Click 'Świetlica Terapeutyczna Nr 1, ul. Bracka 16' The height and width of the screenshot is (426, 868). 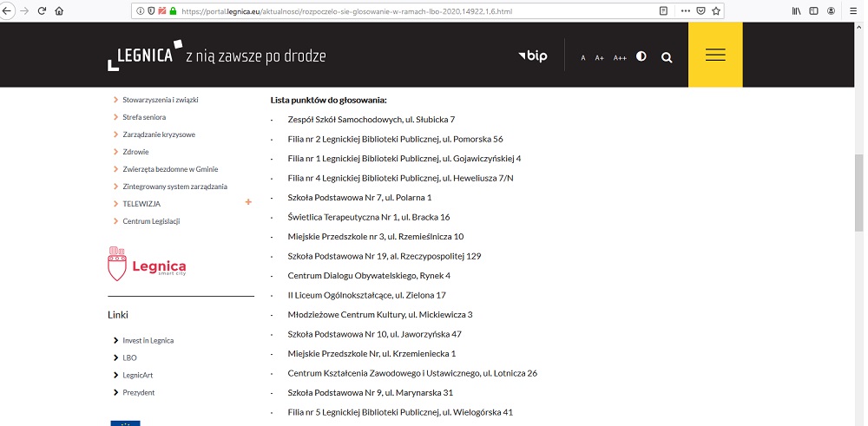pos(369,217)
